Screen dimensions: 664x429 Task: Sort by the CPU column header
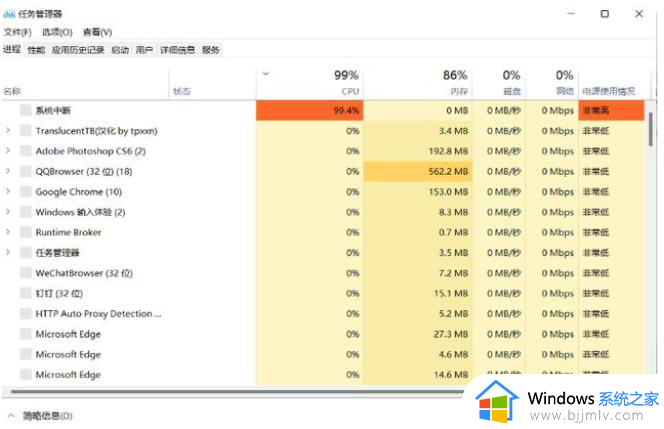[350, 91]
